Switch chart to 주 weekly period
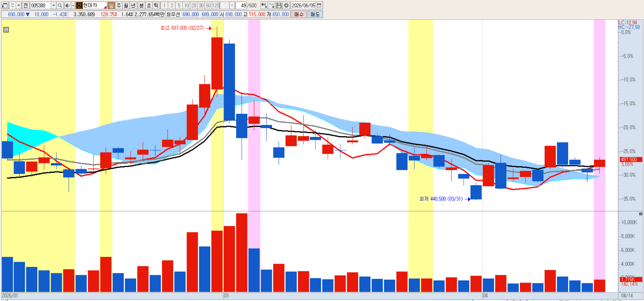The height and width of the screenshot is (301, 644). 119,5
